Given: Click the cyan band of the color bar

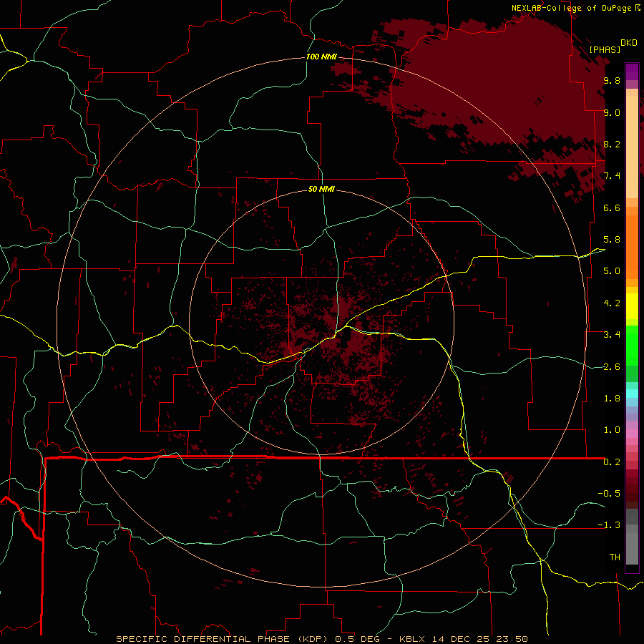Looking at the screenshot, I should 632,393.
